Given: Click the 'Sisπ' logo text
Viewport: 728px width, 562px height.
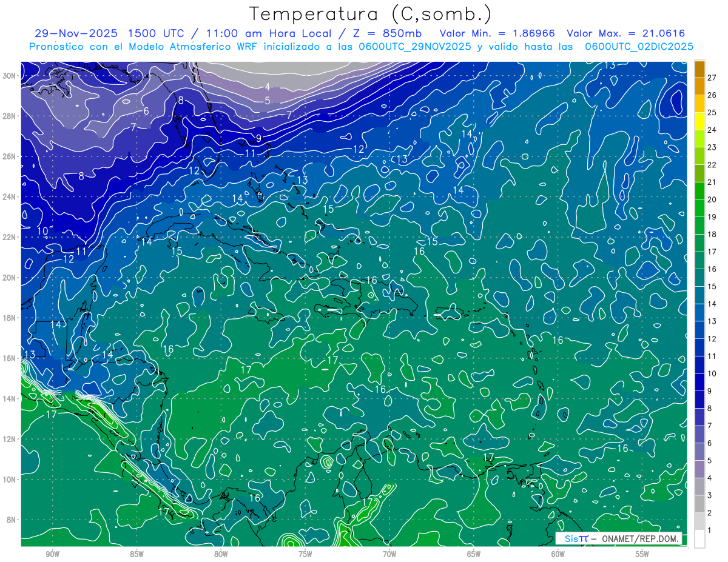Looking at the screenshot, I should (x=576, y=538).
